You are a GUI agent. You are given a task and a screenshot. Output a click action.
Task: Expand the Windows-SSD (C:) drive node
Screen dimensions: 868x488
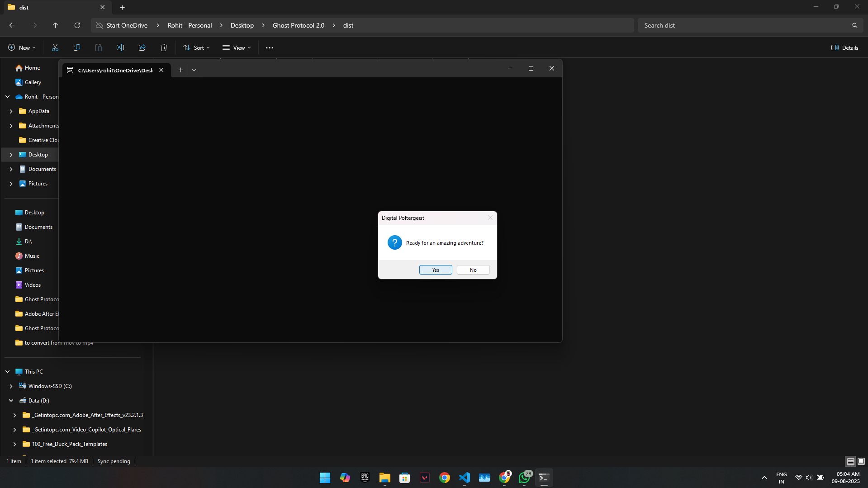11,386
